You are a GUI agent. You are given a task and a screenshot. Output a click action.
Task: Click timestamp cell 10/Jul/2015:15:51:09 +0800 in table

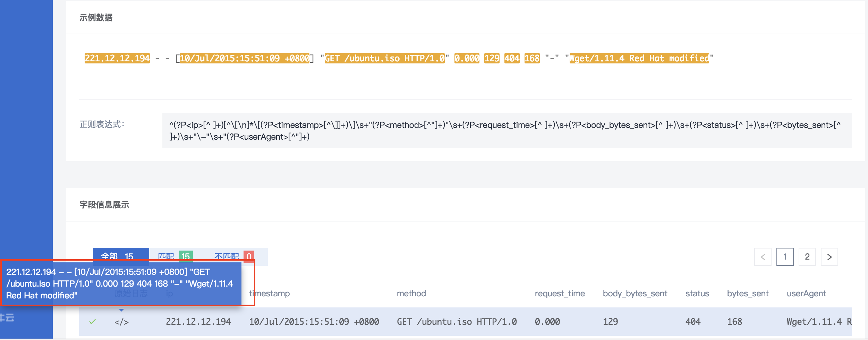314,322
